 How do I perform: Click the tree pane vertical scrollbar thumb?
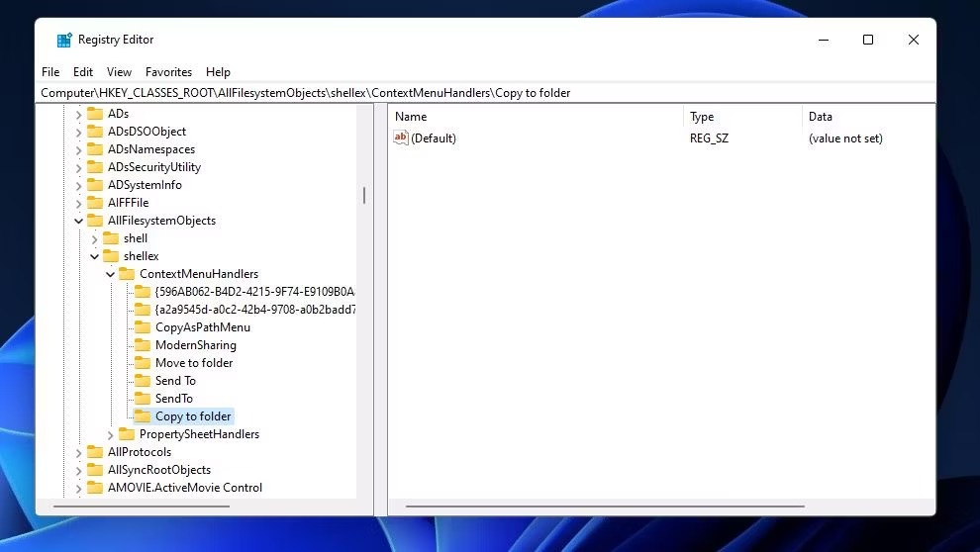pyautogui.click(x=363, y=195)
